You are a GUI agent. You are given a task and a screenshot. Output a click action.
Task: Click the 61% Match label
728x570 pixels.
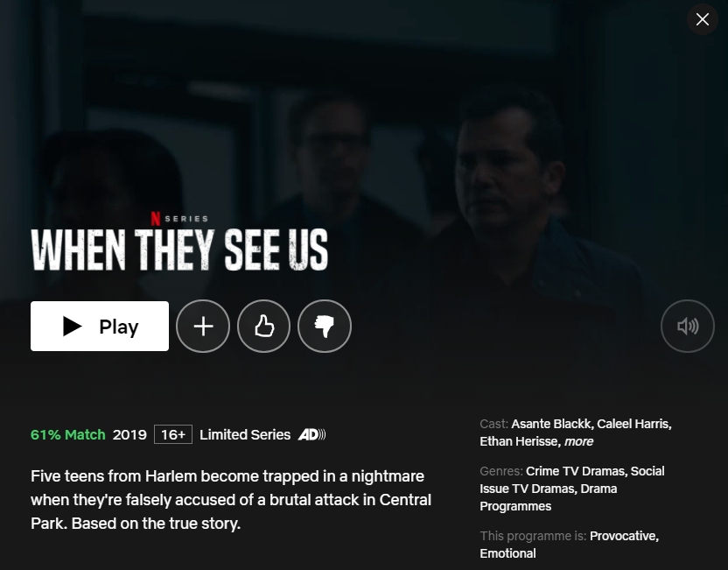click(x=67, y=434)
